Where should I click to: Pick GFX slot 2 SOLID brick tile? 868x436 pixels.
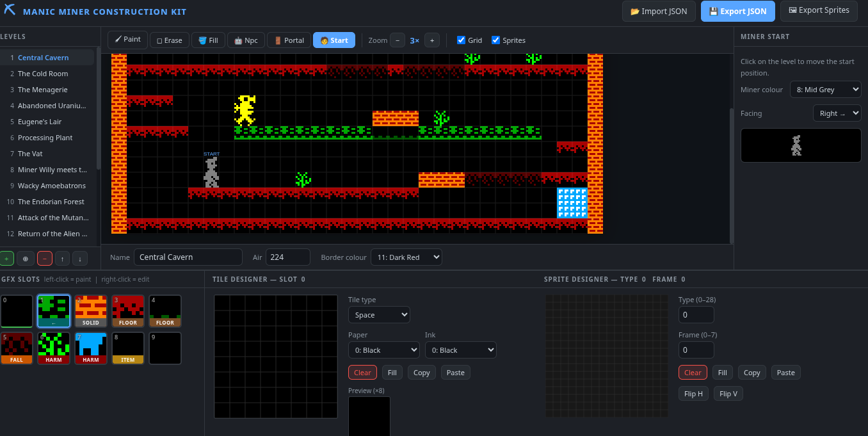click(x=91, y=311)
